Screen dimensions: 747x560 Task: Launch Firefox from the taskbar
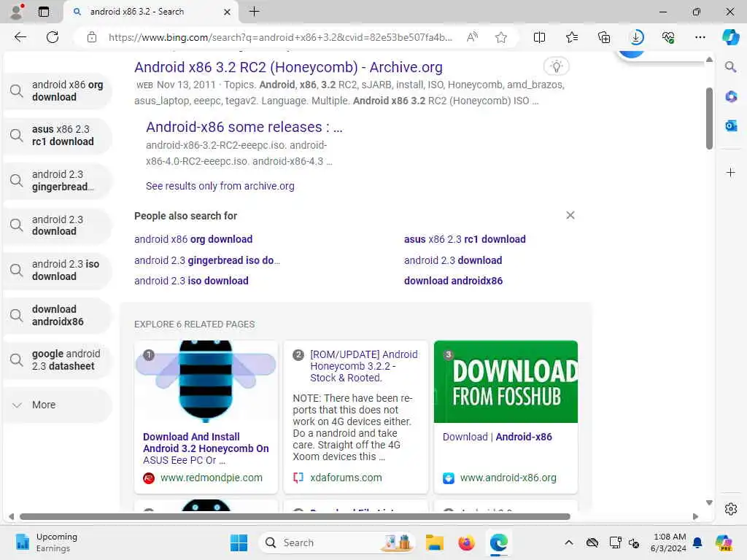(x=466, y=542)
